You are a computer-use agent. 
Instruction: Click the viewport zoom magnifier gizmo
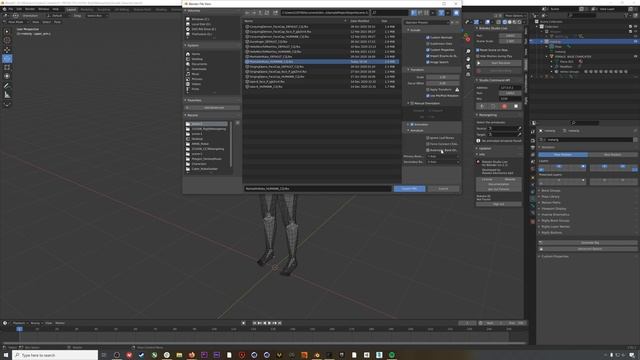click(x=468, y=51)
